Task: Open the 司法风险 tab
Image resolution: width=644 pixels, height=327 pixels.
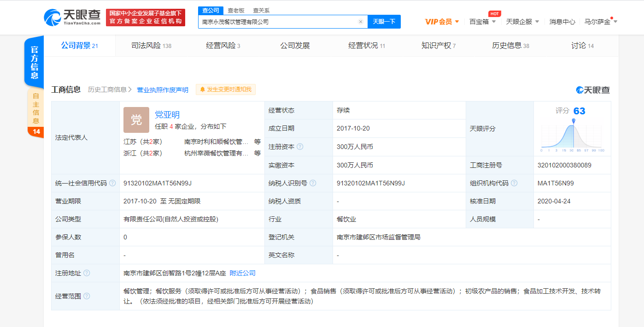Action: 151,46
